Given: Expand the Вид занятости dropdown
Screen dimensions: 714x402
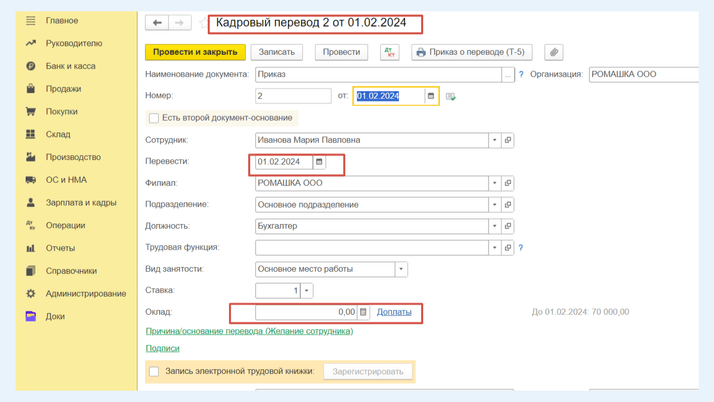Looking at the screenshot, I should click(401, 269).
